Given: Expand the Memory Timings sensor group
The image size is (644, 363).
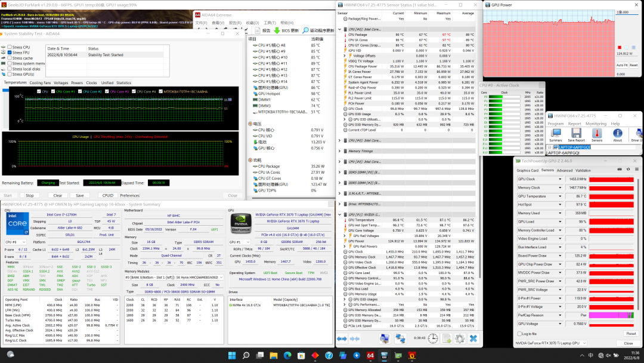Looking at the screenshot, I should pos(340,152).
